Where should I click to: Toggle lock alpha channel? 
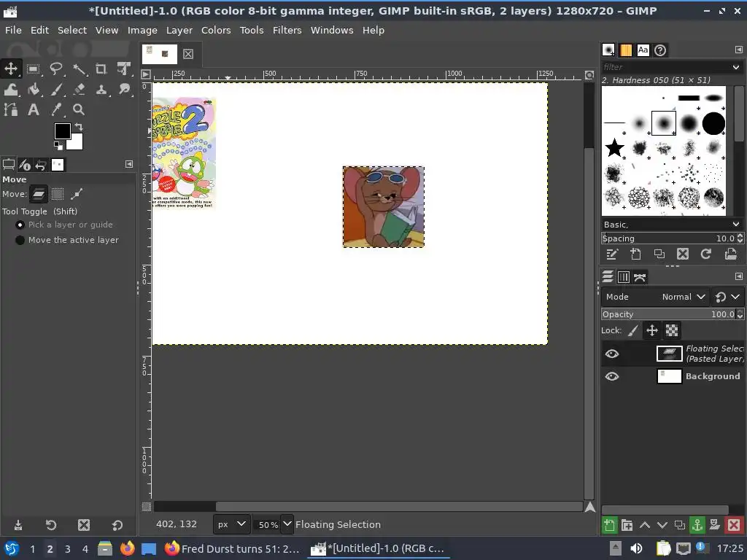tap(672, 330)
